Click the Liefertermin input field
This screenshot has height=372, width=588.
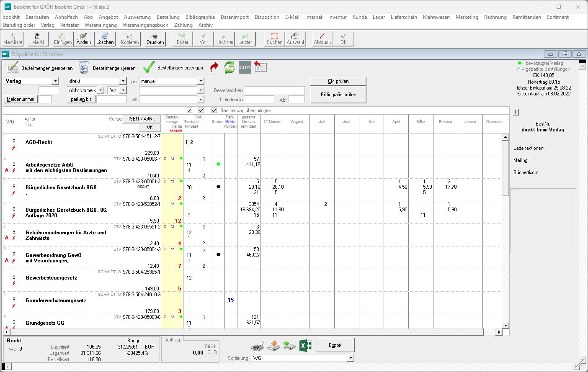click(259, 100)
